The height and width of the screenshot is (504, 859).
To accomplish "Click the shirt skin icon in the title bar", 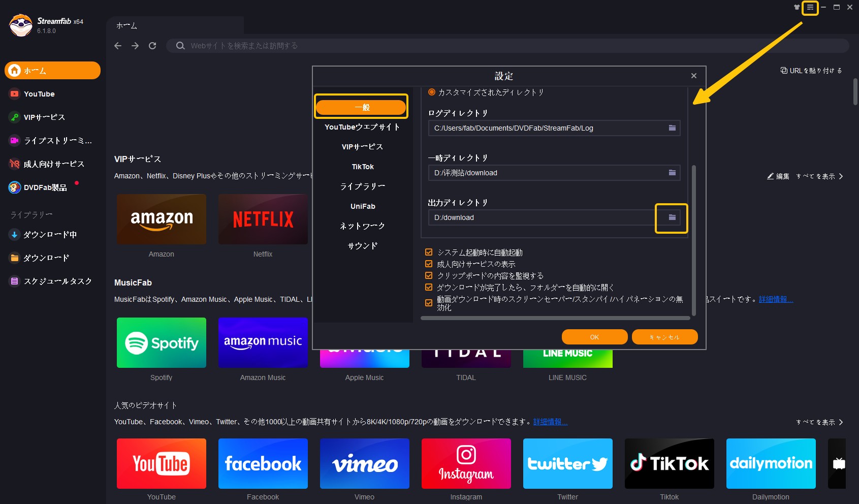I will [797, 7].
